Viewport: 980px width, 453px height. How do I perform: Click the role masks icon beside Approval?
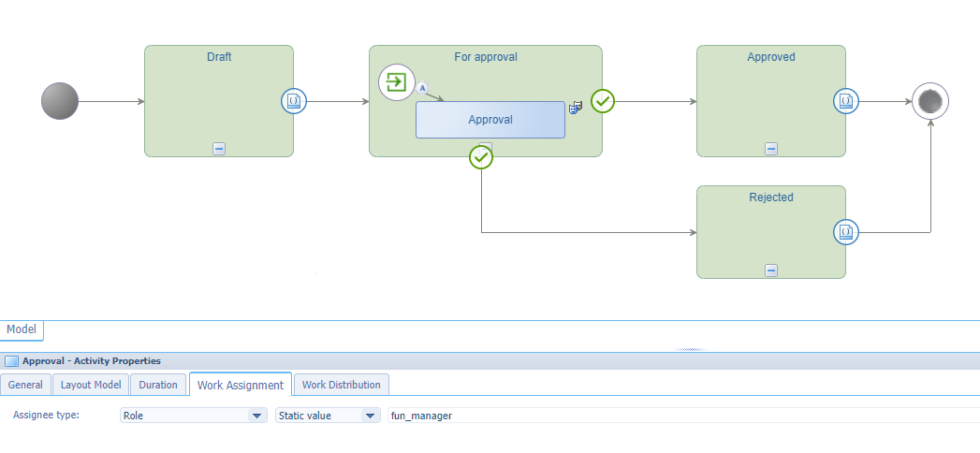point(576,108)
